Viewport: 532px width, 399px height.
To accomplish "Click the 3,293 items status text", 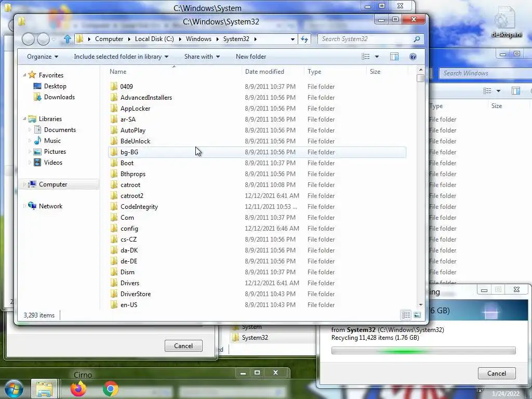I will [39, 315].
